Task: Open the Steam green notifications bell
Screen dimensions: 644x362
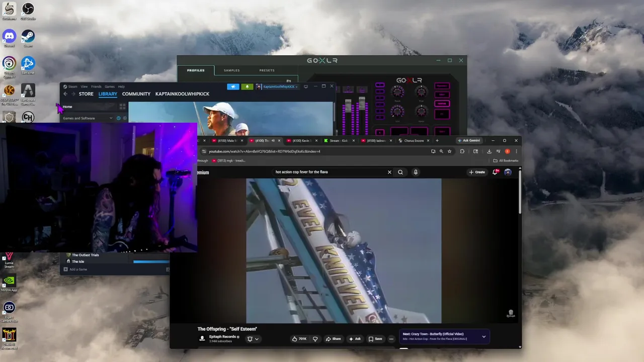Action: (x=247, y=86)
